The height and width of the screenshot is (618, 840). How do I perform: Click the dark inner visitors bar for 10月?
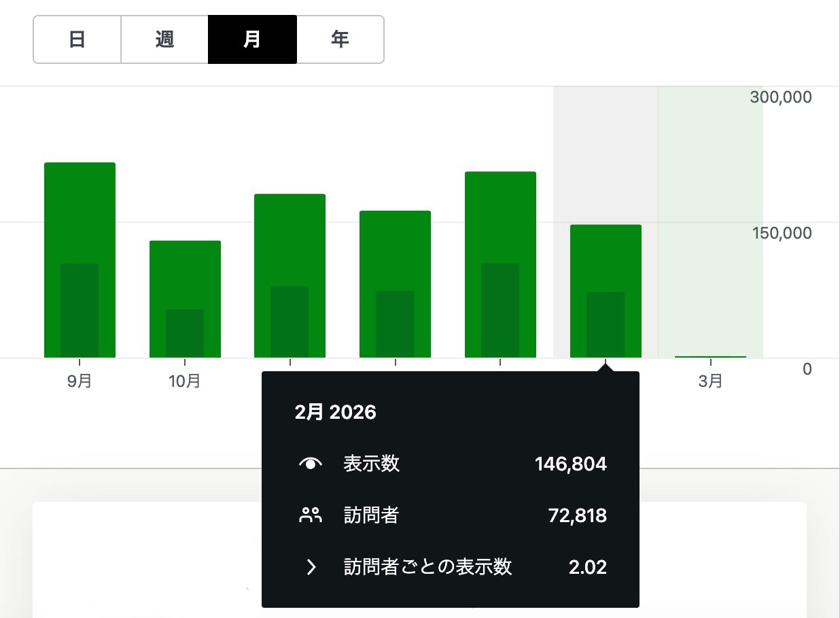pyautogui.click(x=185, y=333)
